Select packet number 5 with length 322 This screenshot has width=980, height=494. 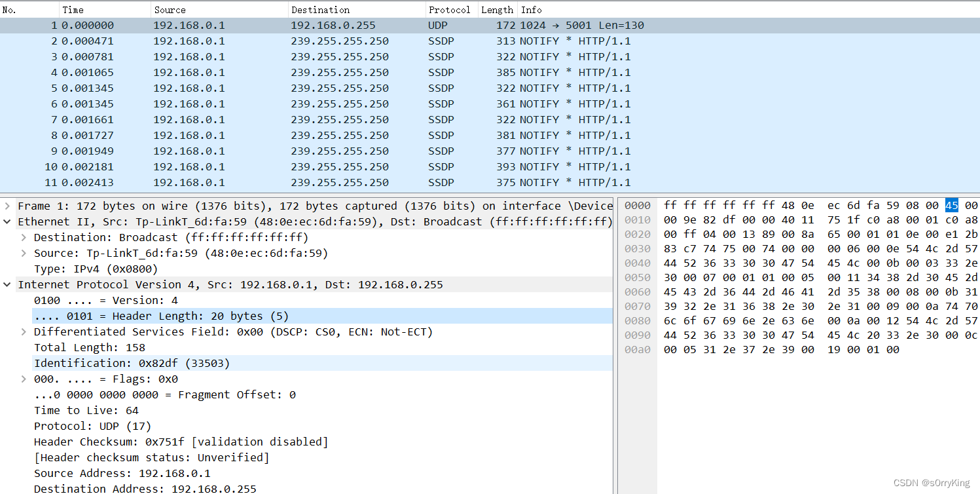pyautogui.click(x=490, y=88)
